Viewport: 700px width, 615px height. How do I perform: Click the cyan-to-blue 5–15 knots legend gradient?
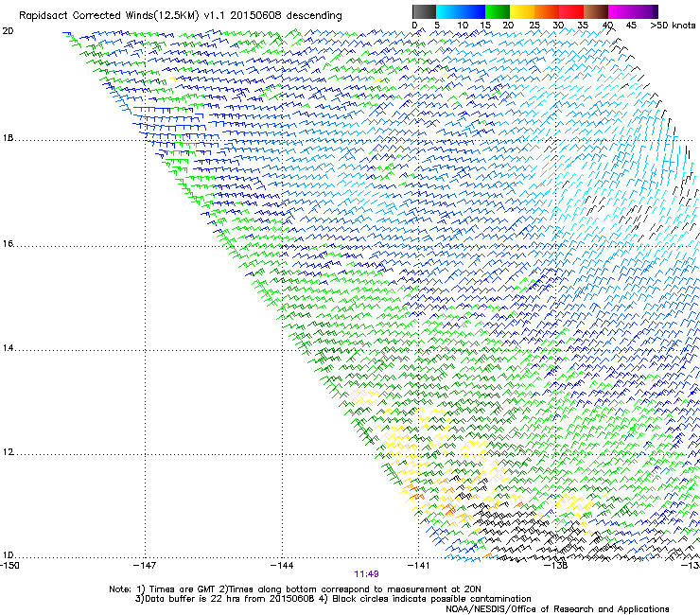(x=461, y=11)
